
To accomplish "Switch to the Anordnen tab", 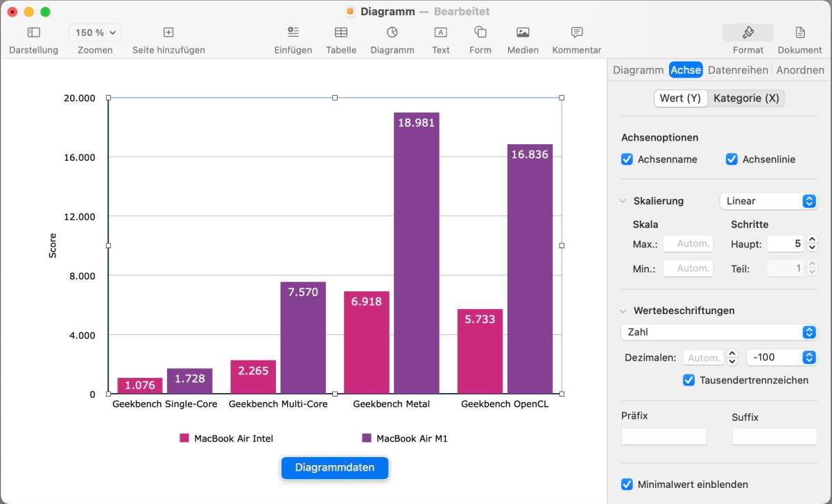I will tap(800, 70).
